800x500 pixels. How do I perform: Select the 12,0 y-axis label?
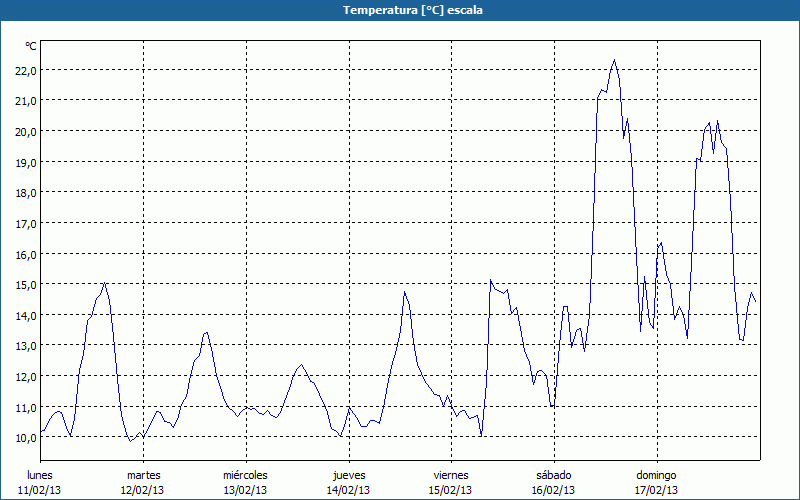(24, 377)
